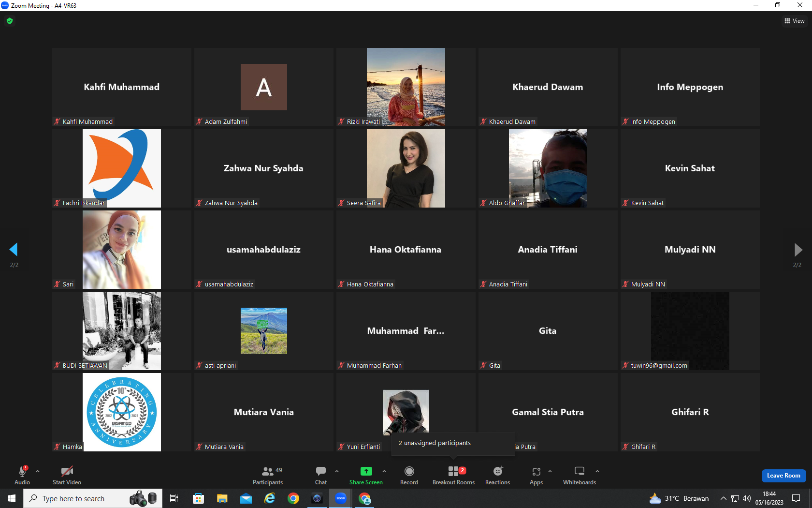Open Breakout Rooms icon

(x=453, y=471)
